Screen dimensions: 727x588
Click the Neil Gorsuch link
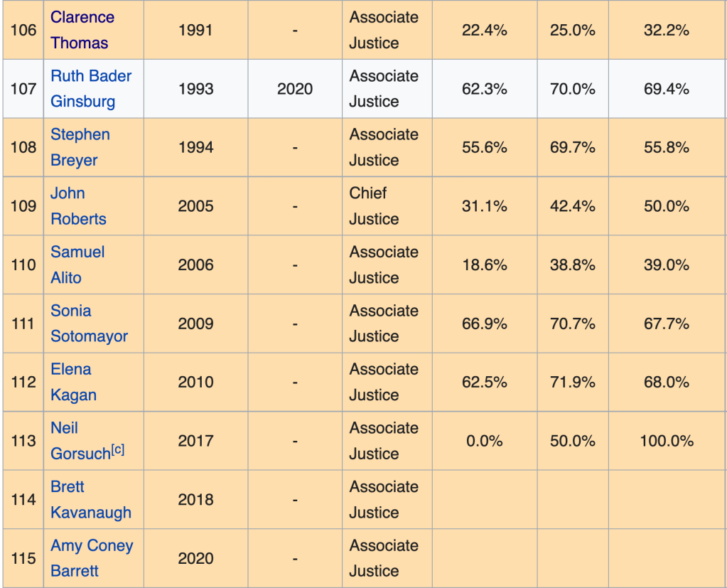[x=80, y=454]
